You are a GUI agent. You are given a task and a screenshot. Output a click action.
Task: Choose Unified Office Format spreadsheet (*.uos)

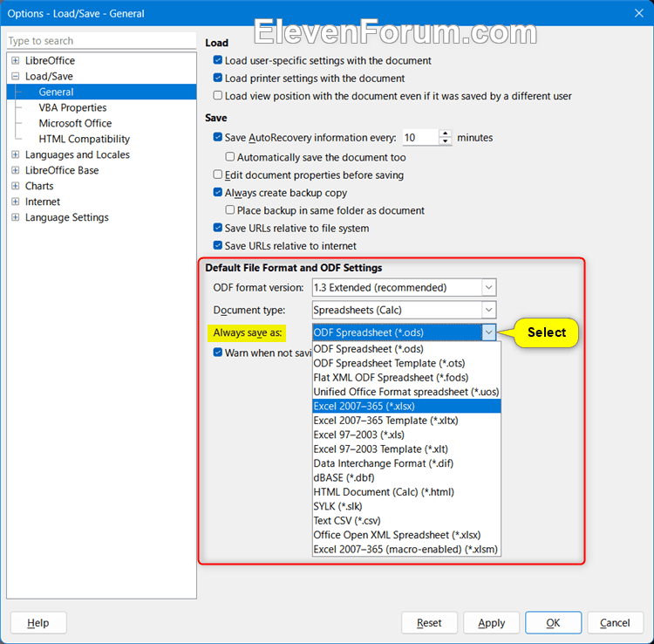(x=406, y=392)
